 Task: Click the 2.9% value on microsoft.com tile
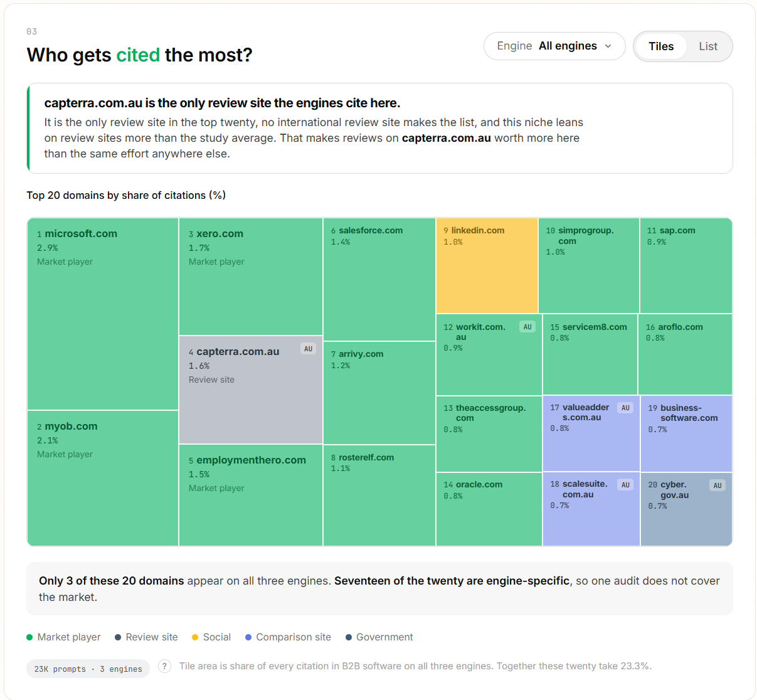pyautogui.click(x=48, y=248)
